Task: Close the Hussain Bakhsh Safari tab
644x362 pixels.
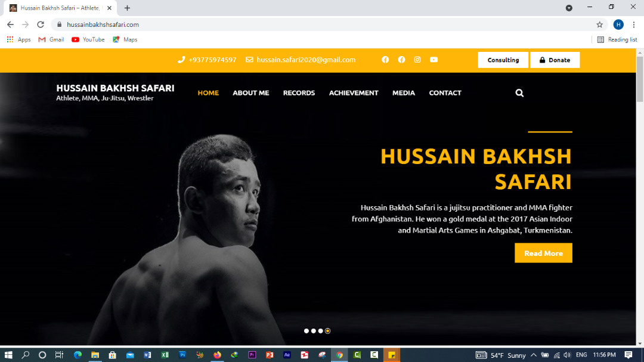Action: tap(109, 8)
